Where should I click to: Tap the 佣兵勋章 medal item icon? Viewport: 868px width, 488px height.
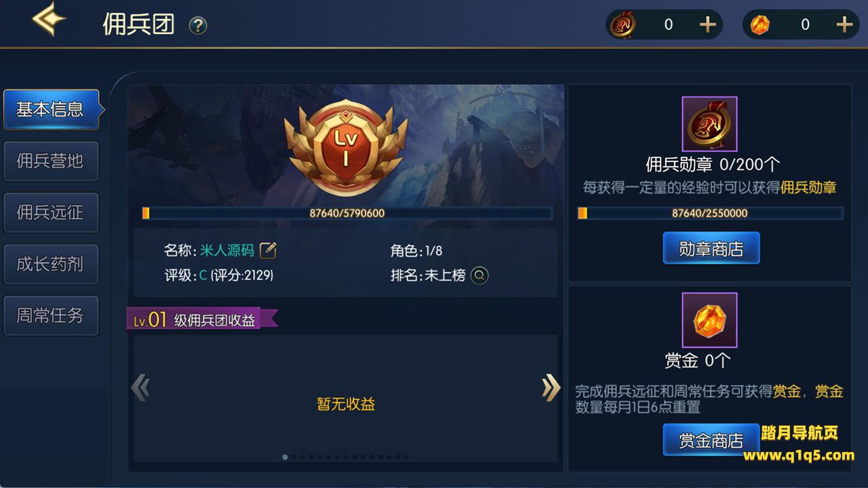tap(709, 124)
